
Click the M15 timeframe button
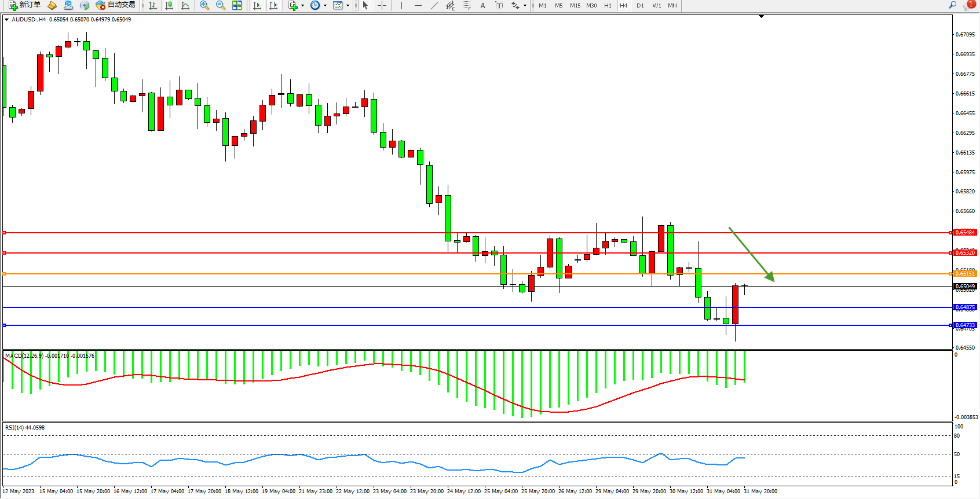pyautogui.click(x=575, y=5)
